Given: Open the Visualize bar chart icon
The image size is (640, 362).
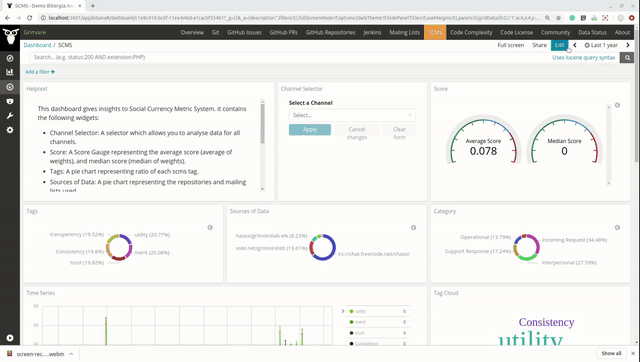Looking at the screenshot, I should coord(10,72).
